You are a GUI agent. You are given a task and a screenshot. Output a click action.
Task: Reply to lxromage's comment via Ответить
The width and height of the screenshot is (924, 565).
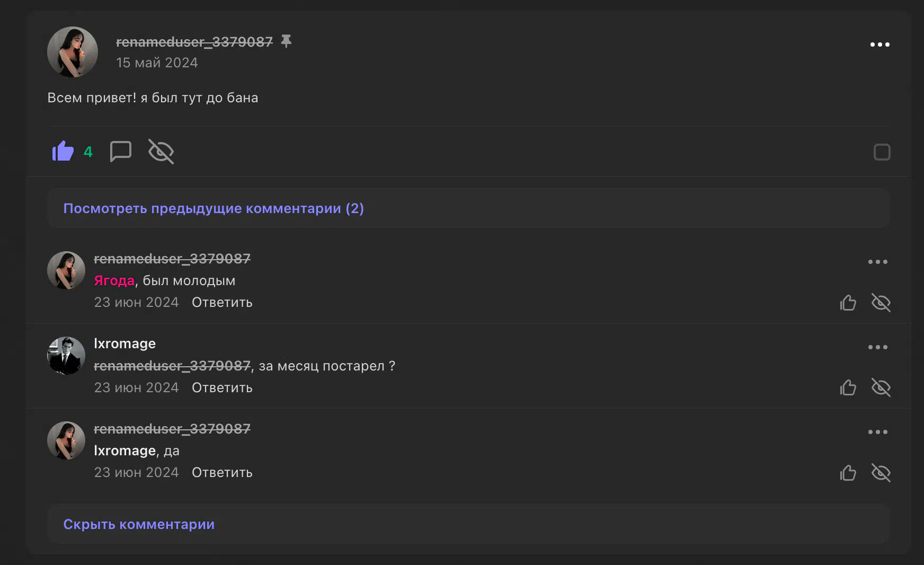tap(222, 387)
